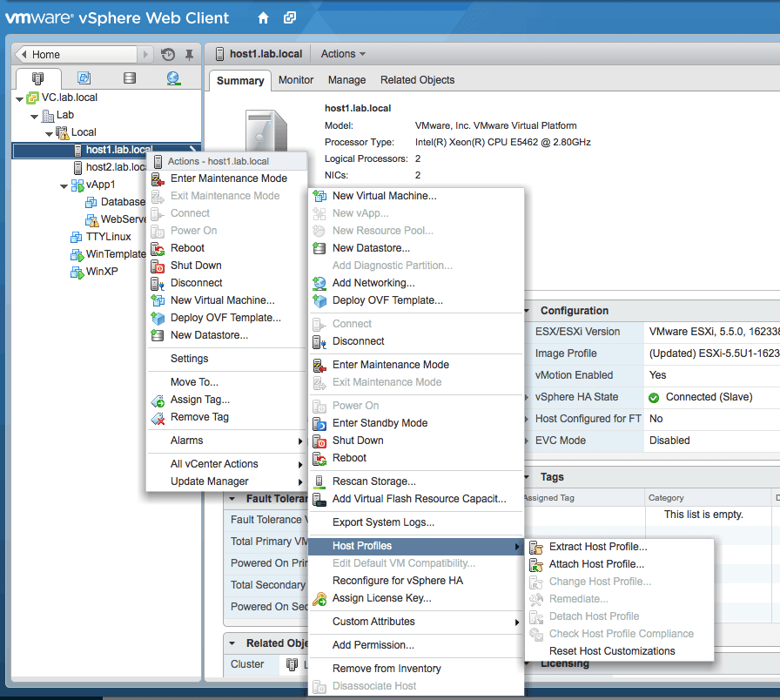This screenshot has width=780, height=700.
Task: Choose Export System Logs
Action: coord(416,522)
